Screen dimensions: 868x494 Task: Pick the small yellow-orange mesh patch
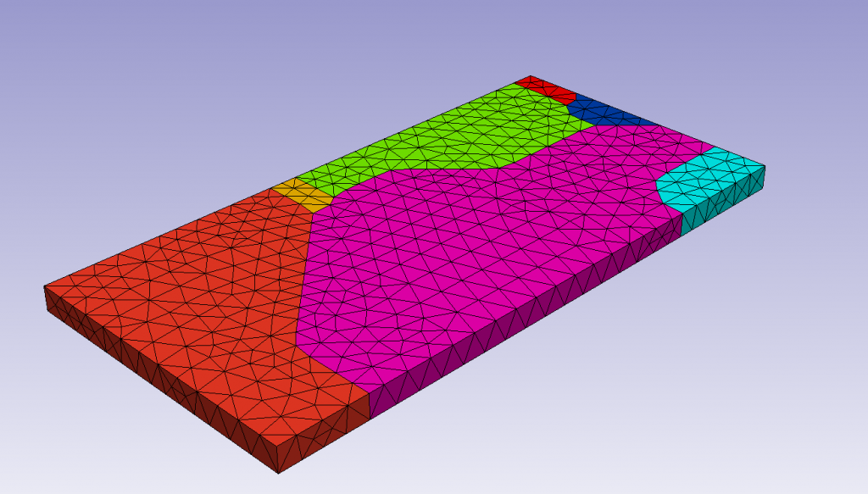pyautogui.click(x=303, y=195)
